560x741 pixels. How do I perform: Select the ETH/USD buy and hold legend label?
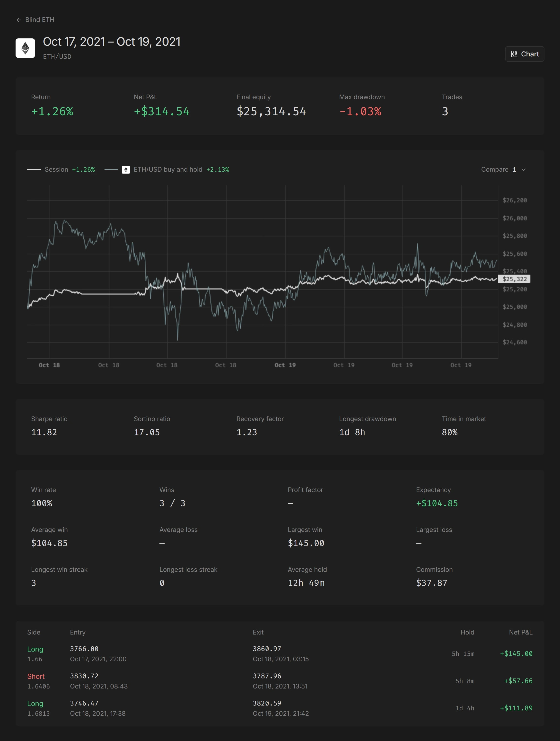pos(168,169)
